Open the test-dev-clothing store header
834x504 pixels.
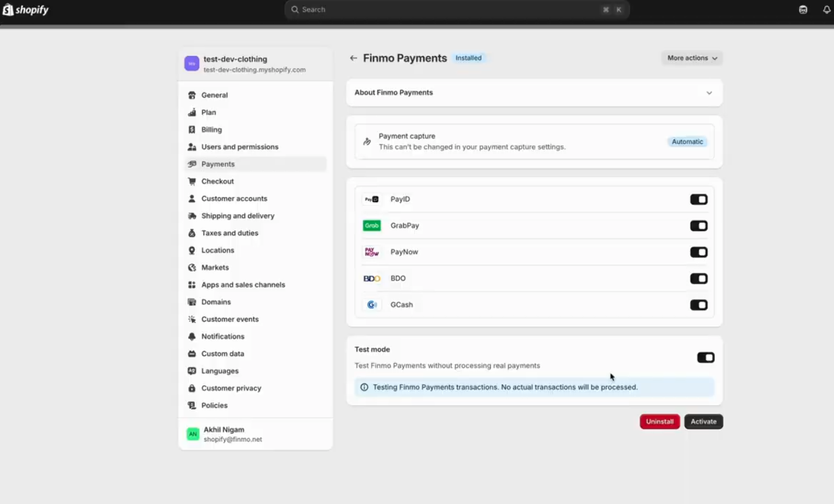(x=255, y=64)
